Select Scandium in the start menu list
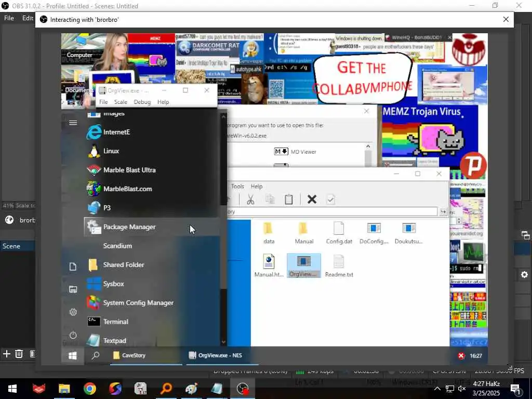532x399 pixels. (152, 246)
